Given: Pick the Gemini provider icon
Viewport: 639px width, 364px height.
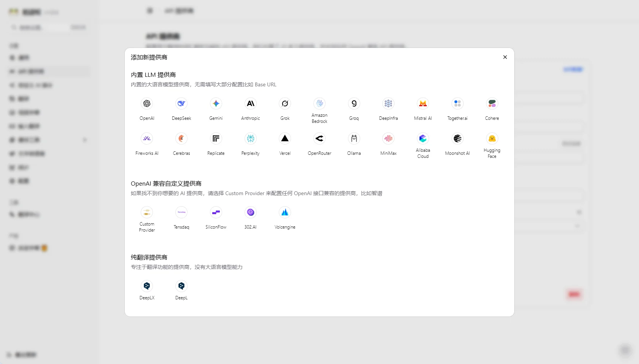Looking at the screenshot, I should tap(216, 103).
